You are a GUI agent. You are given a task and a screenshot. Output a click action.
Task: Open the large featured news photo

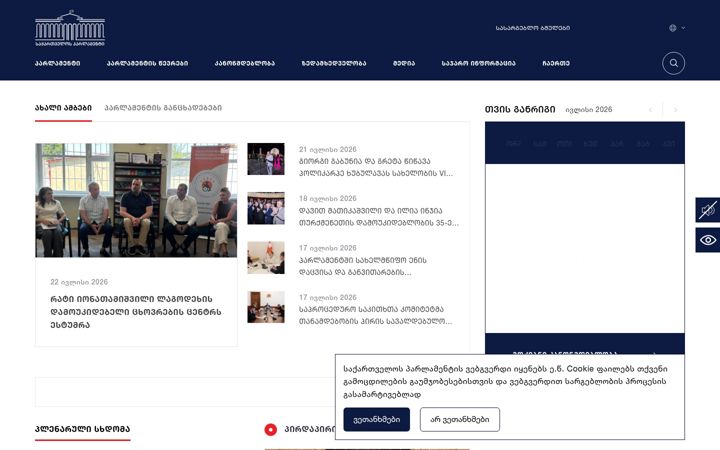[136, 200]
